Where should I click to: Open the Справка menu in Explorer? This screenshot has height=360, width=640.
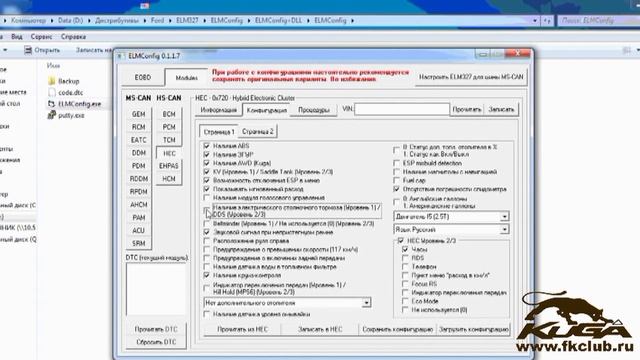pyautogui.click(x=73, y=37)
